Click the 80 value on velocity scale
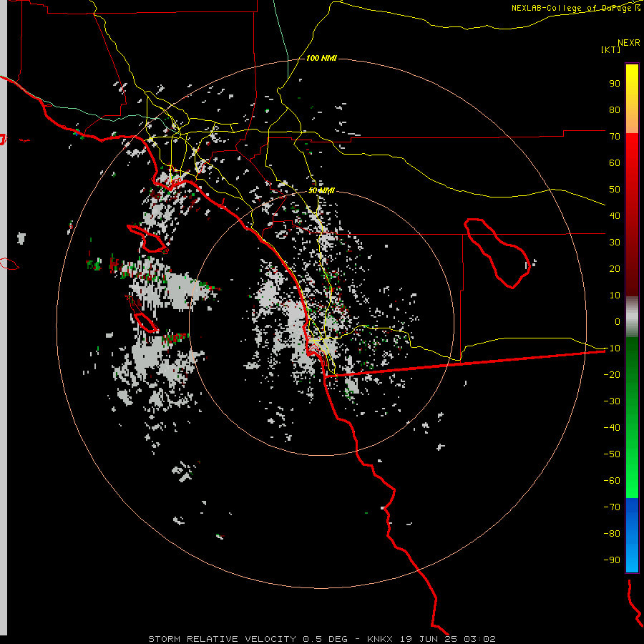 (615, 109)
